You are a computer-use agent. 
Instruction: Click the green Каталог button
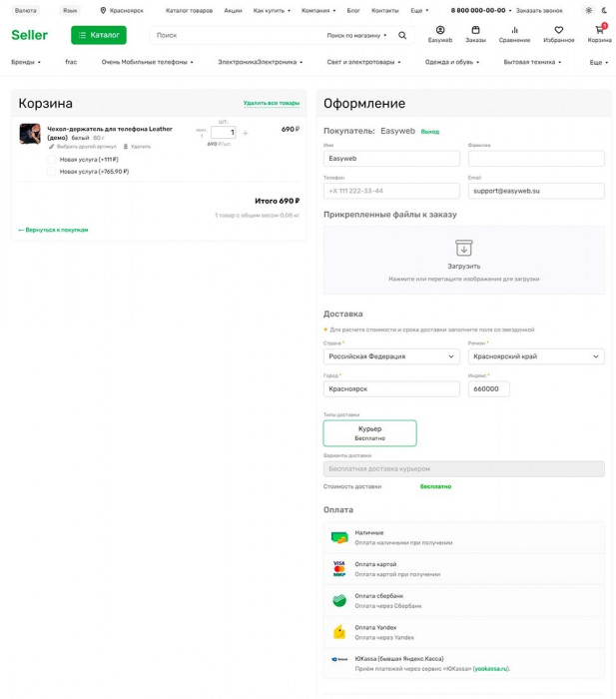[99, 35]
